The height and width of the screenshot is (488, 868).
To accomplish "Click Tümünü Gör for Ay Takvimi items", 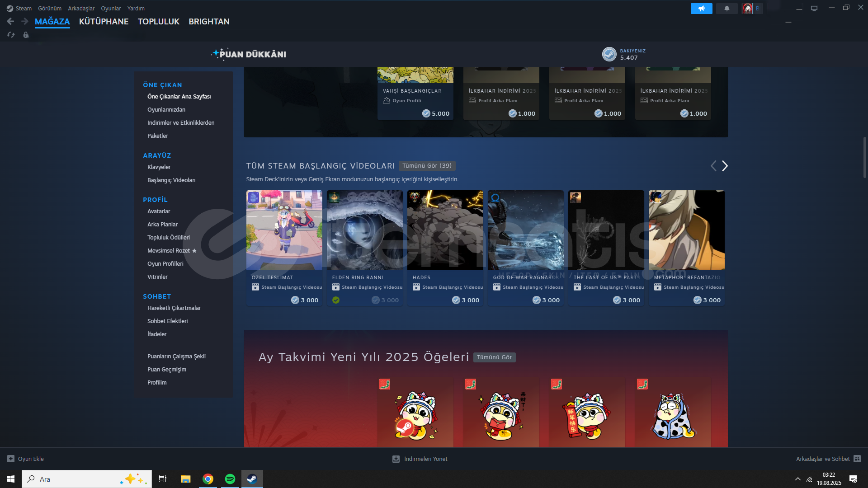I will click(494, 357).
